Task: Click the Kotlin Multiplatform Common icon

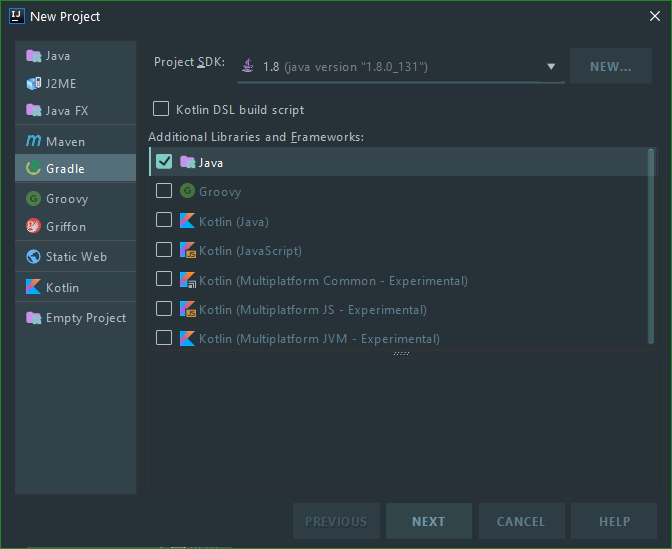Action: [187, 280]
